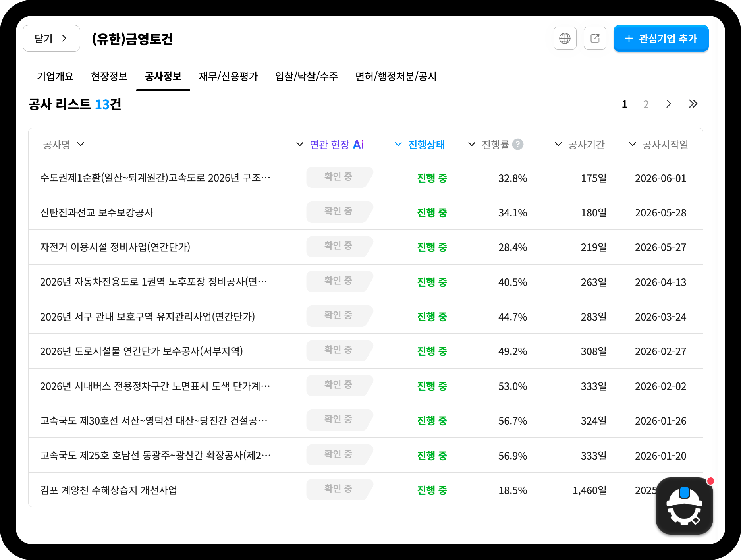741x560 pixels.
Task: Click 확인 중 badge in 김포 계양천 row
Action: point(340,489)
